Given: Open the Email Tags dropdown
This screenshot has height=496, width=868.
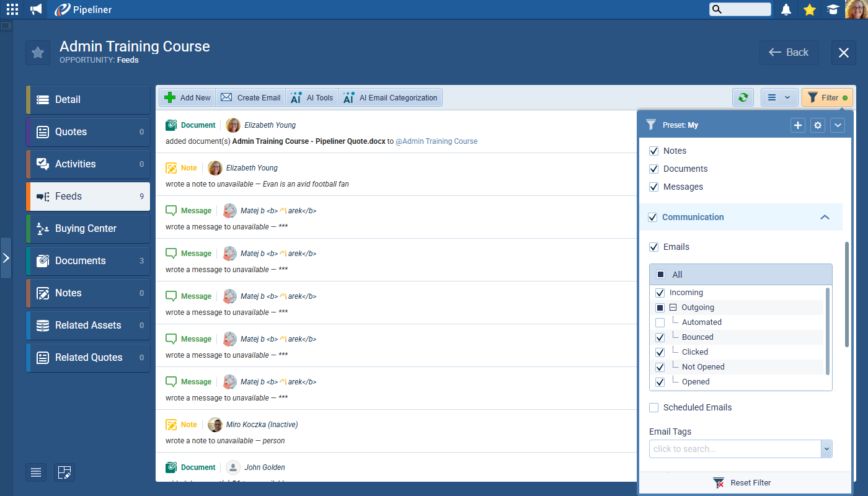Looking at the screenshot, I should (825, 449).
